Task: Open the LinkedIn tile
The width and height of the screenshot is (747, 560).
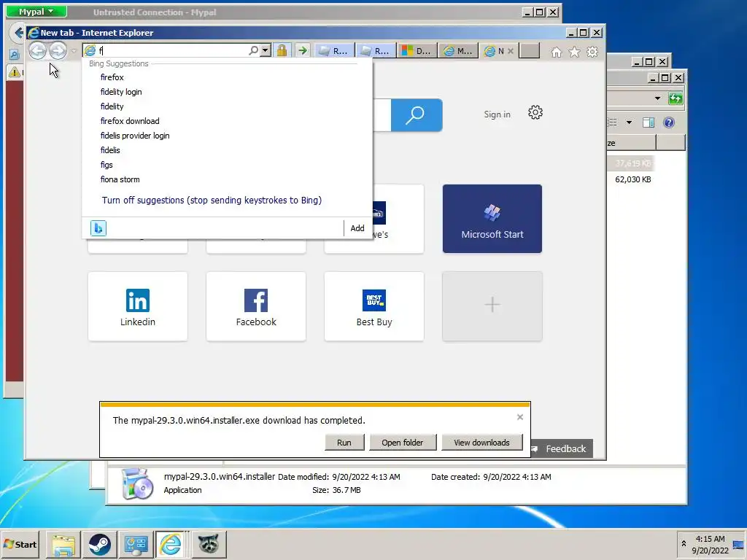Action: point(138,306)
